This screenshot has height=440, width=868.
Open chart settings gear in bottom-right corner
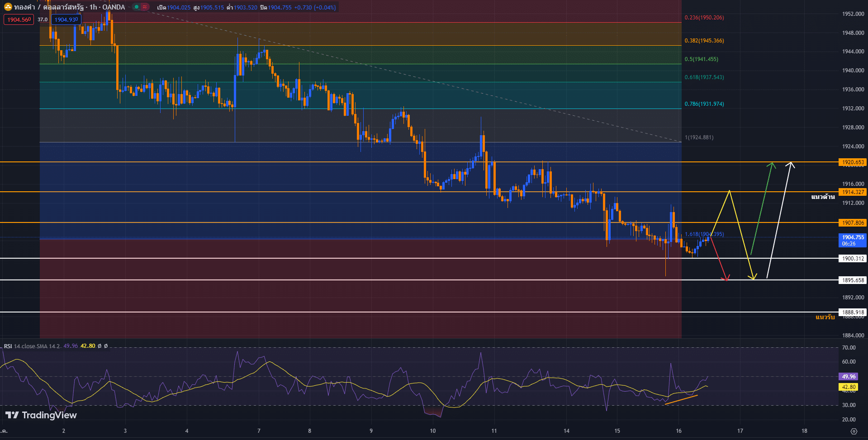(854, 431)
